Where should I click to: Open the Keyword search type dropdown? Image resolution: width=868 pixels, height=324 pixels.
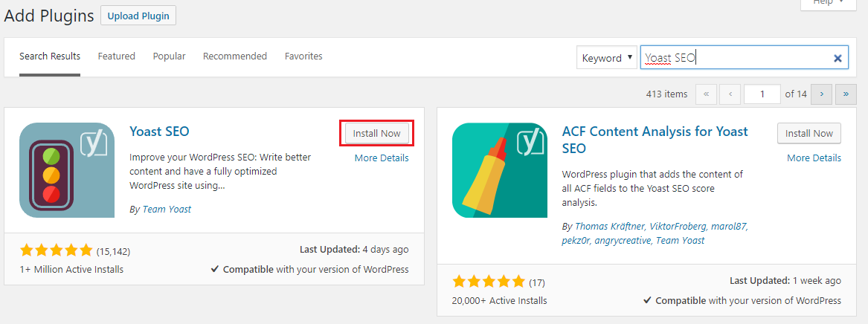607,57
